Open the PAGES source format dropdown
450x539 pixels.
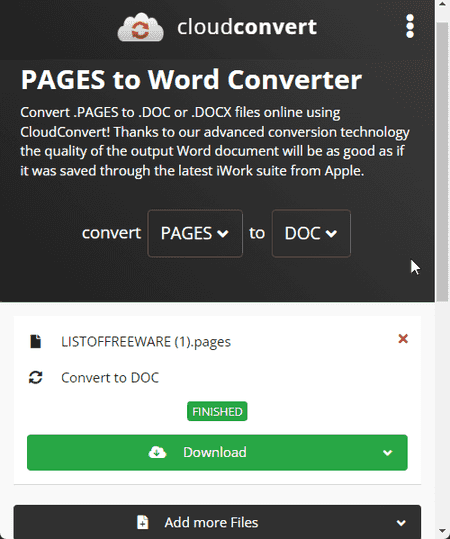coord(195,233)
